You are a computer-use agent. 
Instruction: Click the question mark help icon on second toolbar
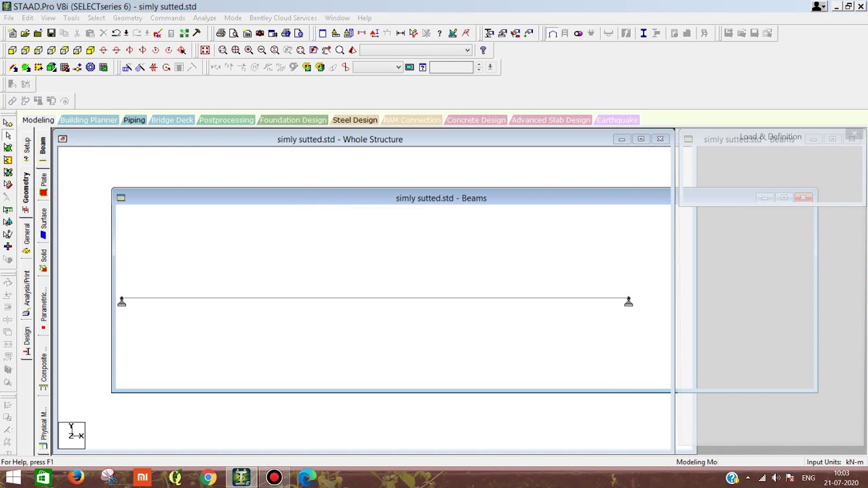click(x=483, y=50)
